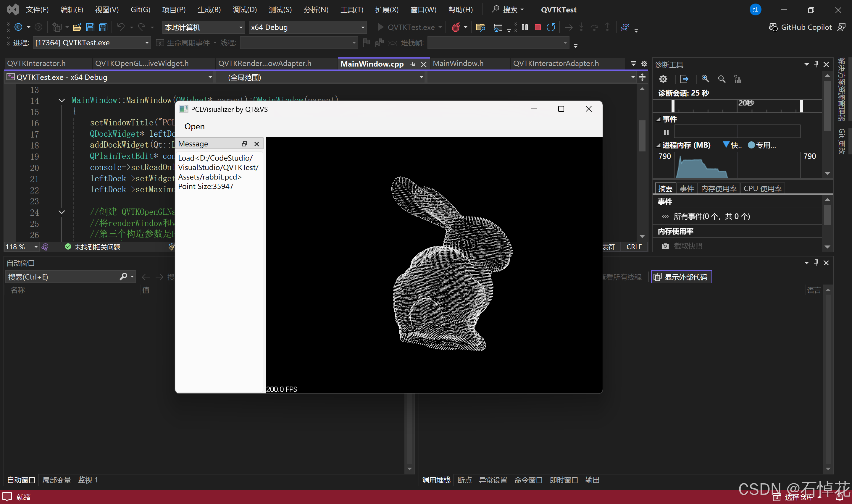
Task: Pause event collection in the 事件 section
Action: (x=665, y=132)
